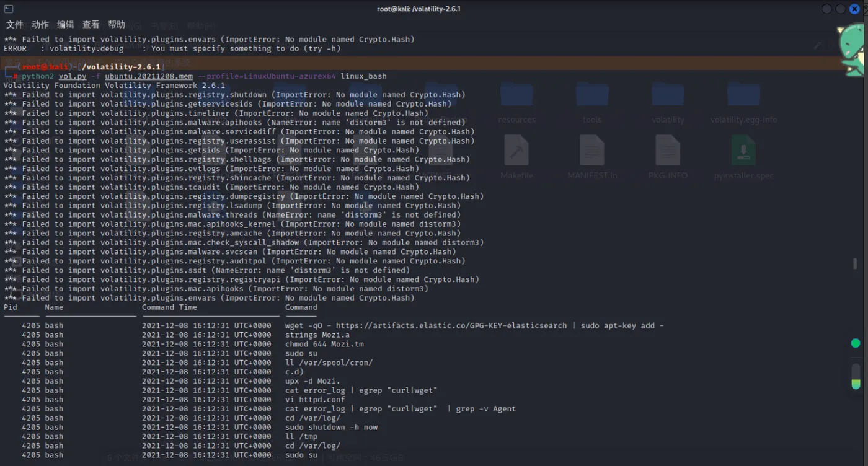This screenshot has width=868, height=466.
Task: Click the volatility.plugins.registry.shellbags error line
Action: click(x=237, y=159)
